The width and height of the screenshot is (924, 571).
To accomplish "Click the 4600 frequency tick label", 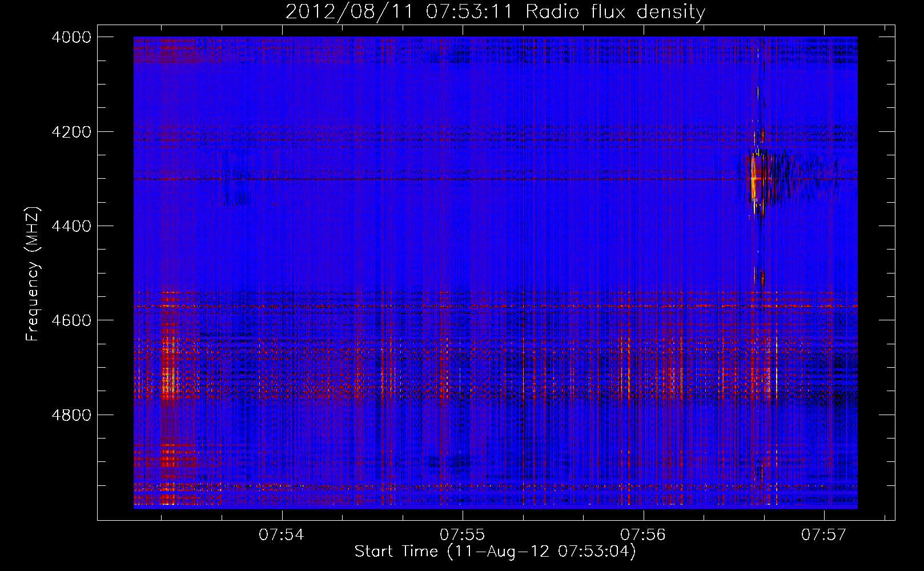I will (71, 320).
